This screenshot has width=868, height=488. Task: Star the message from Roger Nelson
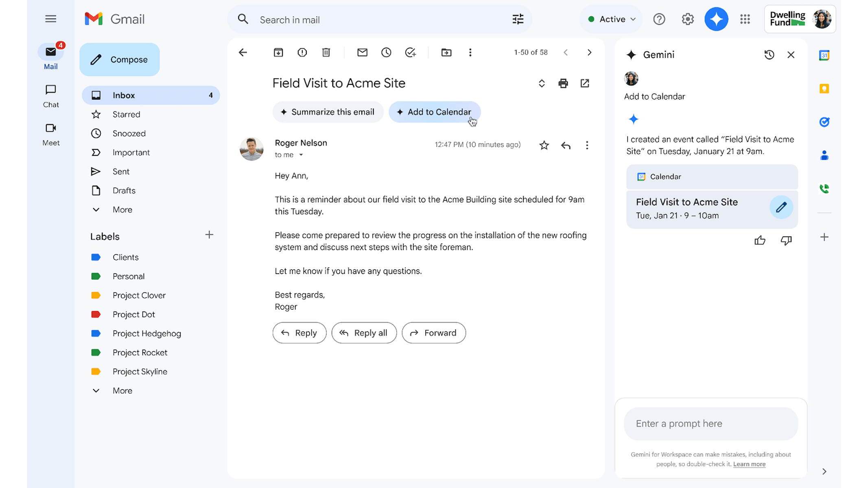coord(544,145)
